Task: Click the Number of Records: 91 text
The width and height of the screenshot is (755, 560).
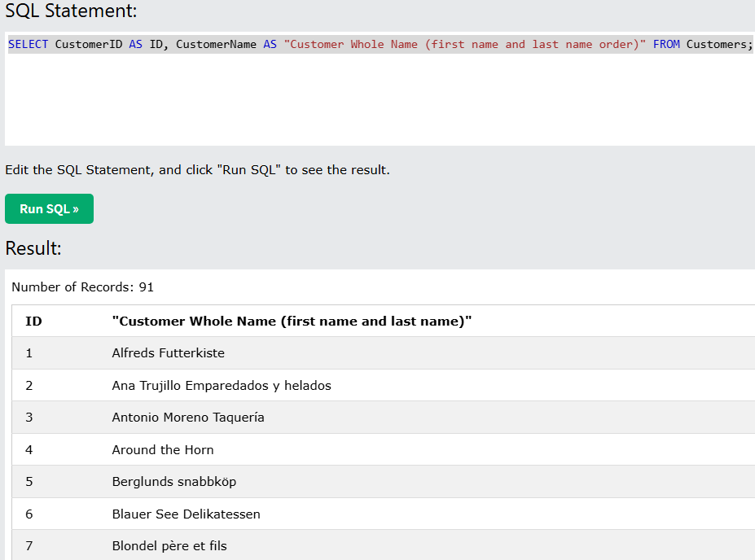Action: 82,287
